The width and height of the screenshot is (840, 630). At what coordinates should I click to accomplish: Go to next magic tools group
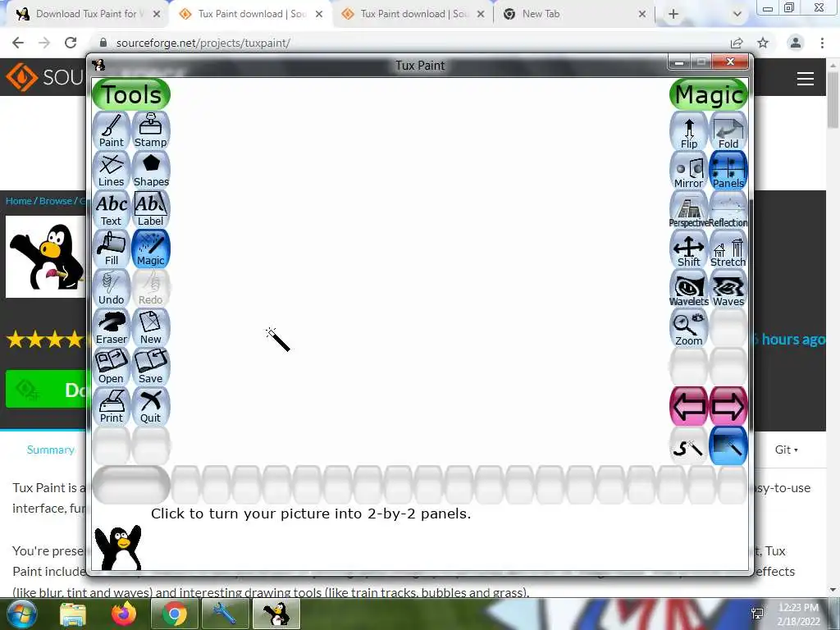click(x=728, y=407)
